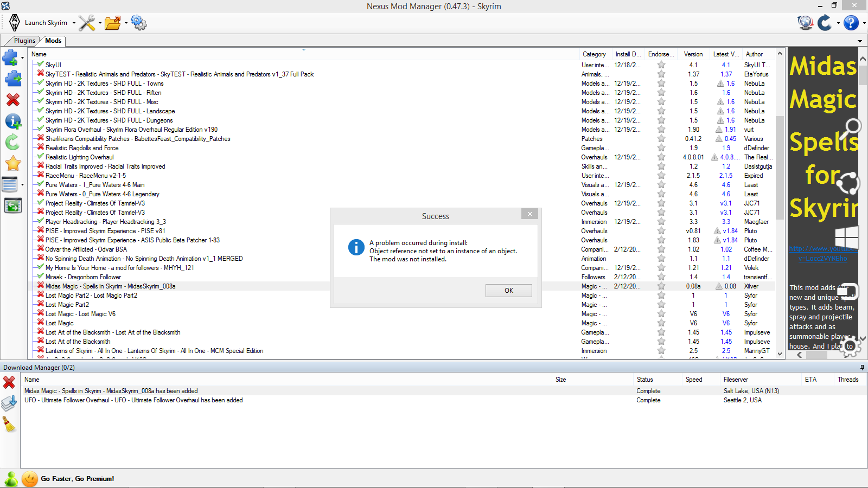The image size is (868, 488).
Task: Open the YouTube link in mod description
Action: (x=823, y=254)
